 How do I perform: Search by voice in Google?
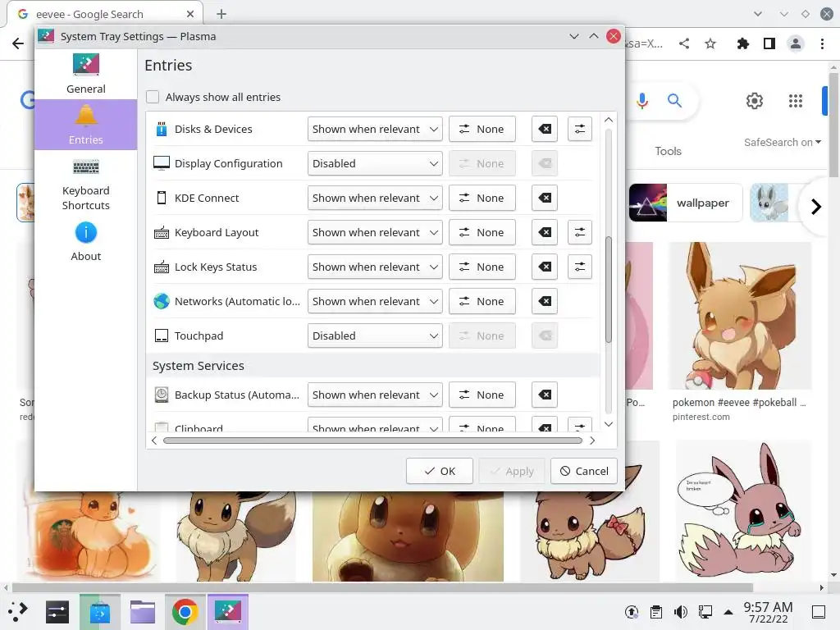pos(642,100)
